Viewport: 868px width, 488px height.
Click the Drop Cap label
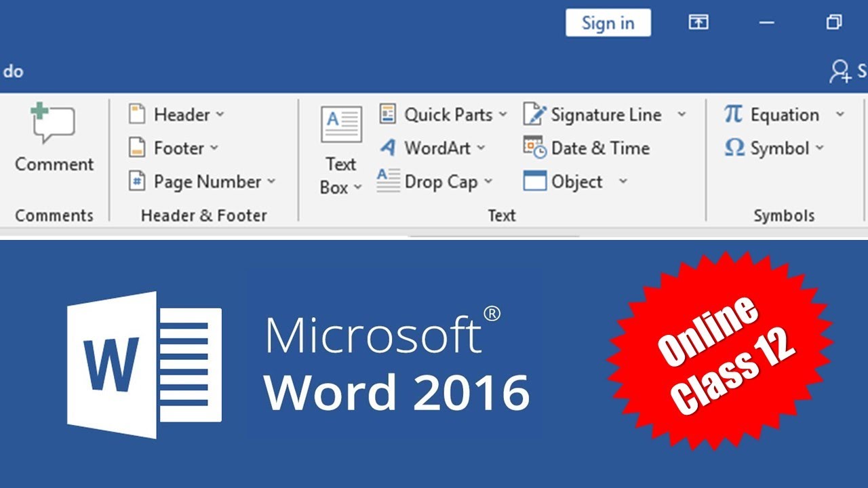(x=441, y=182)
